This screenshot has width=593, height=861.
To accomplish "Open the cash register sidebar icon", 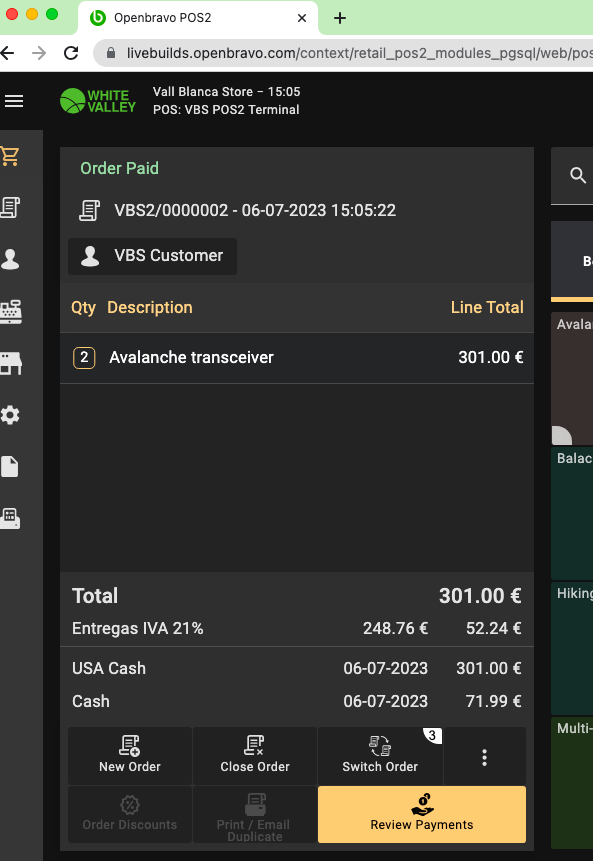I will [x=10, y=311].
